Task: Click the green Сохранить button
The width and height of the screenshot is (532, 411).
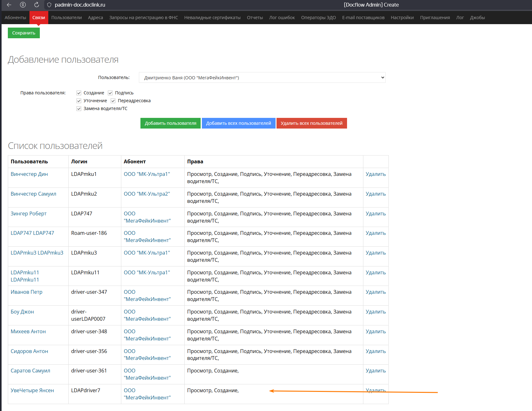Action: [24, 33]
